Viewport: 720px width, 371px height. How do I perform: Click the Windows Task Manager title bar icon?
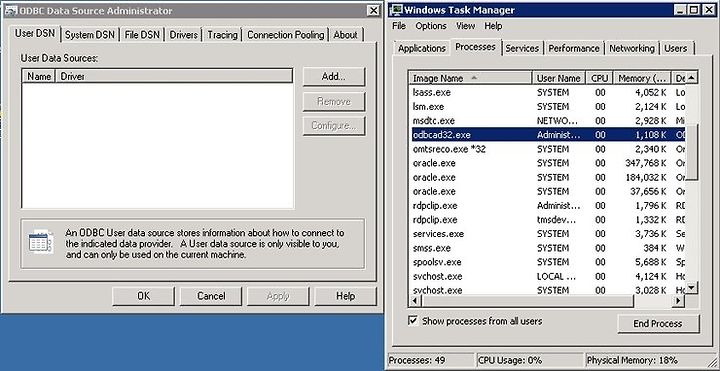pos(396,10)
